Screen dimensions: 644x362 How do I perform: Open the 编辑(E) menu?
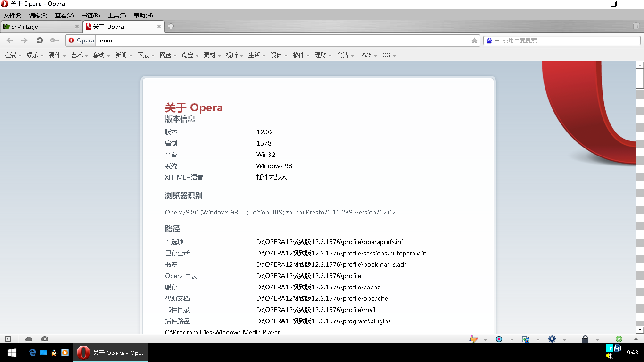click(38, 16)
